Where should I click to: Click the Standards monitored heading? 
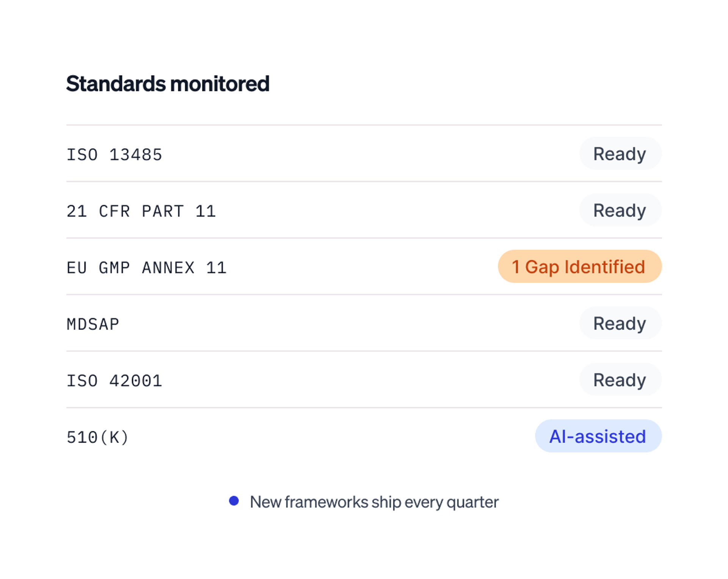(x=168, y=83)
